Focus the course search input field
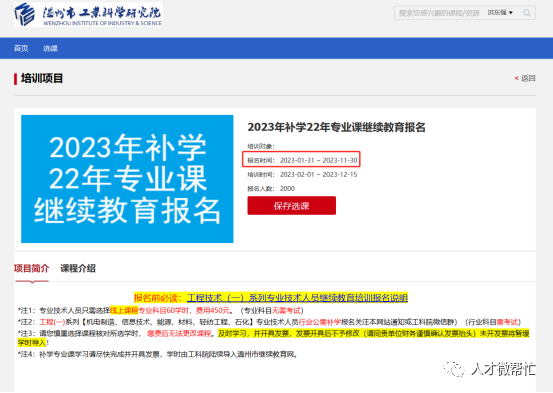553x393 pixels. 439,13
